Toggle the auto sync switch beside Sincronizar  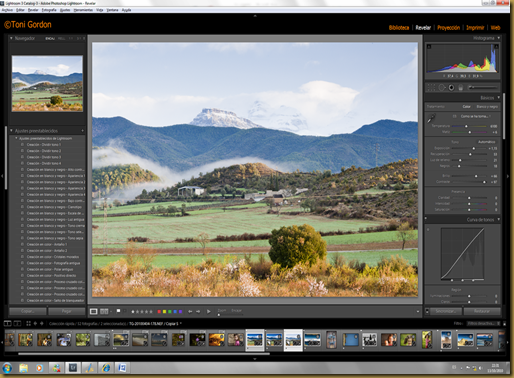[x=427, y=311]
